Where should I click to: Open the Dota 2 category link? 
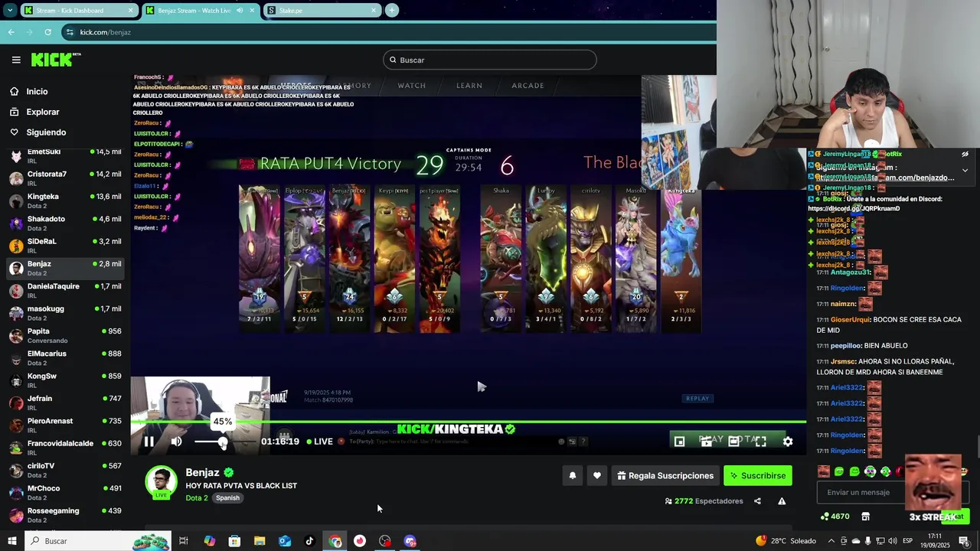[x=197, y=497]
